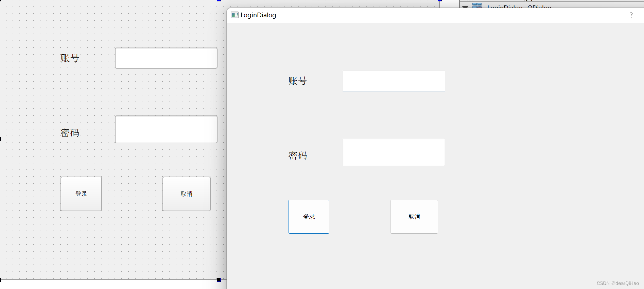This screenshot has width=644, height=289.
Task: Select the 账号 label in LoginDialog window
Action: click(298, 81)
